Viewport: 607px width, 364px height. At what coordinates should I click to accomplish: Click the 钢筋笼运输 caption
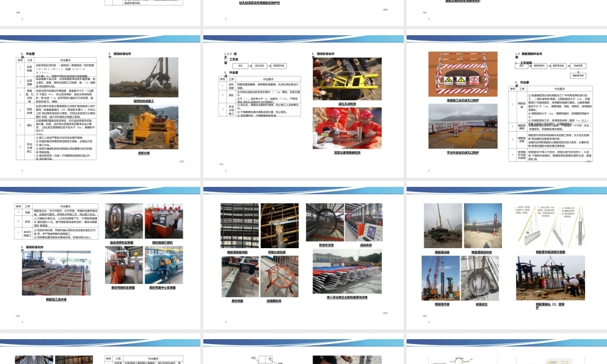click(442, 252)
